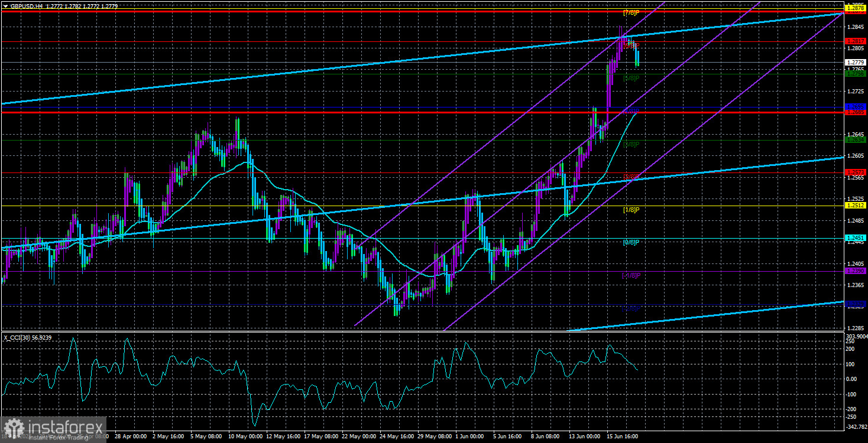Image resolution: width=868 pixels, height=443 pixels.
Task: Select the [7/8]P Murray level label
Action: (631, 12)
